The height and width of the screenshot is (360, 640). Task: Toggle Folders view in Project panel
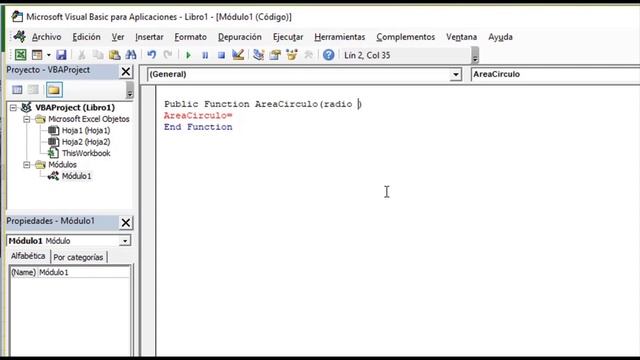[x=54, y=90]
